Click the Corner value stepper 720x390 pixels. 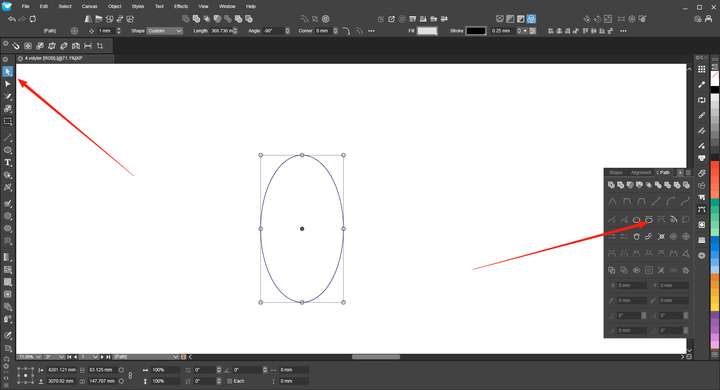[336, 31]
